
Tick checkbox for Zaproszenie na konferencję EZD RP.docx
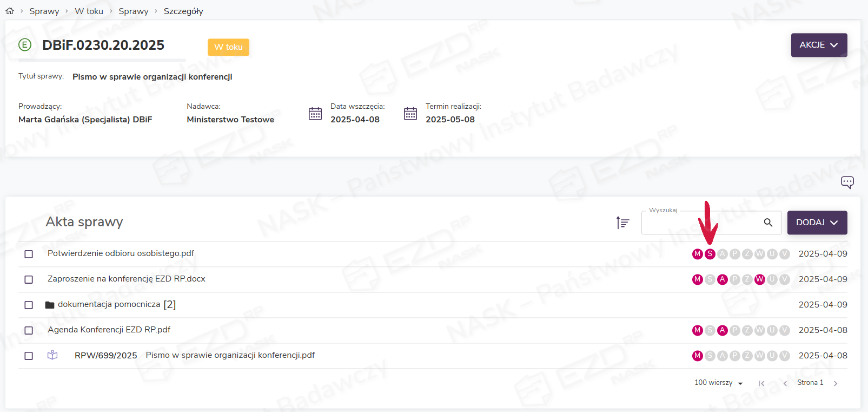(29, 279)
